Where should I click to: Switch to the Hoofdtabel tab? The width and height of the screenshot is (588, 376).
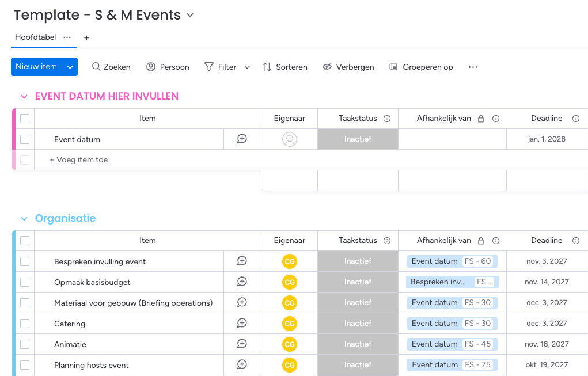(36, 37)
